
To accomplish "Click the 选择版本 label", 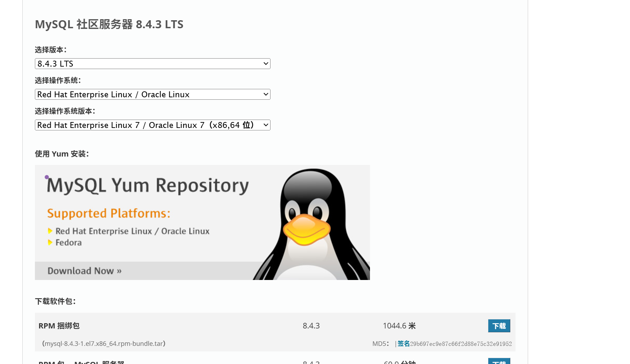I will tap(51, 50).
